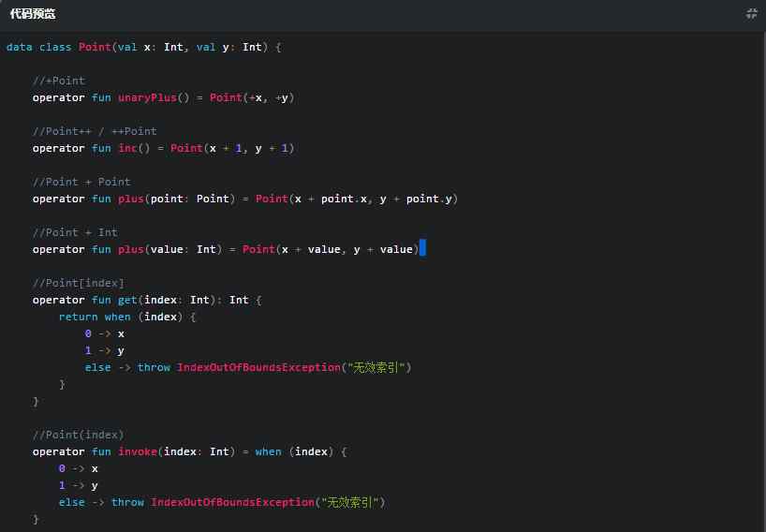The image size is (766, 532).
Task: Click the get function name
Action: pyautogui.click(x=127, y=300)
